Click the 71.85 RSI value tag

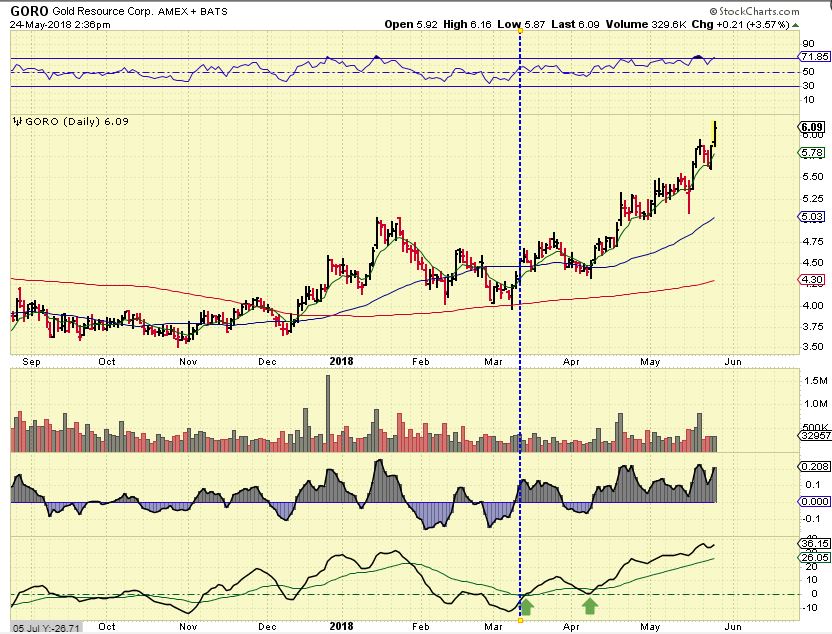[814, 57]
